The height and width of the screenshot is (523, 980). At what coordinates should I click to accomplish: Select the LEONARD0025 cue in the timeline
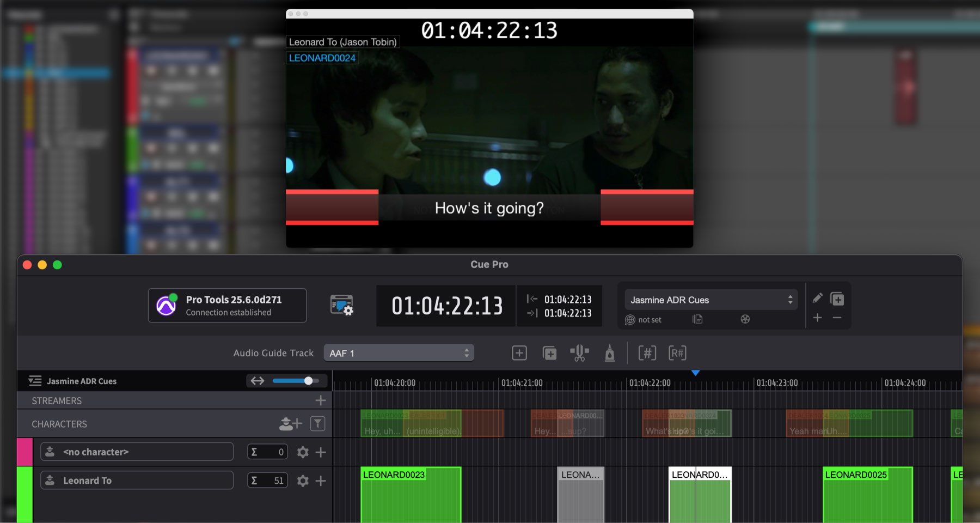point(867,494)
